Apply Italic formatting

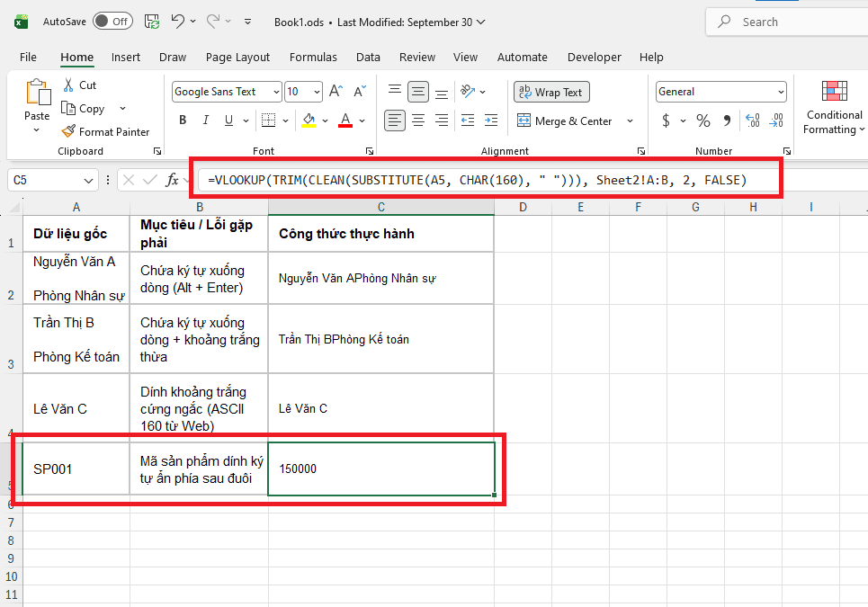pos(206,121)
